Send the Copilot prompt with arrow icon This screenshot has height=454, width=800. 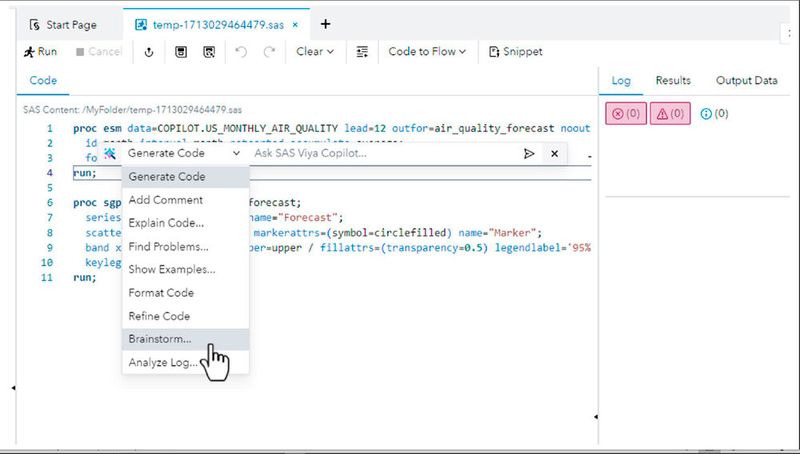[529, 154]
